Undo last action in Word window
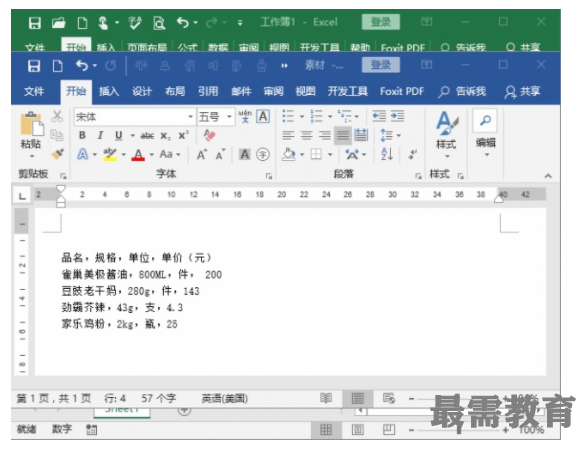Viewport: 582px width, 451px height. pyautogui.click(x=82, y=66)
